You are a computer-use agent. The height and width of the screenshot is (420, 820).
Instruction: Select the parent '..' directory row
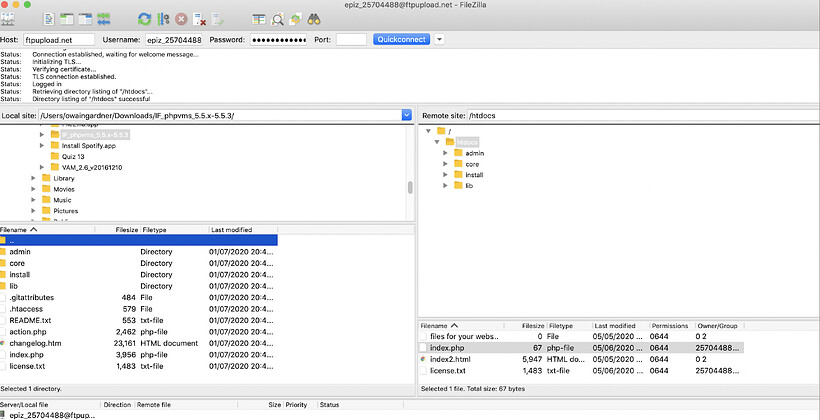point(139,241)
